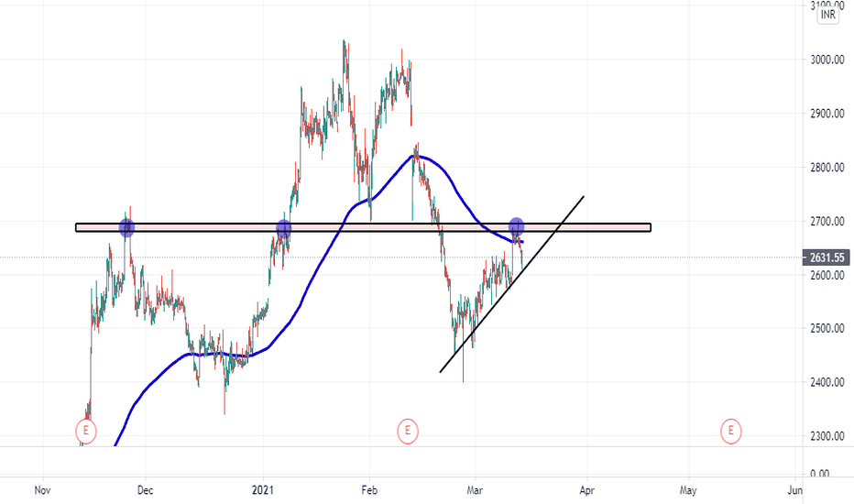Viewport: 854px width, 504px height.
Task: Click the 2600.00 price axis label
Action: (x=827, y=275)
